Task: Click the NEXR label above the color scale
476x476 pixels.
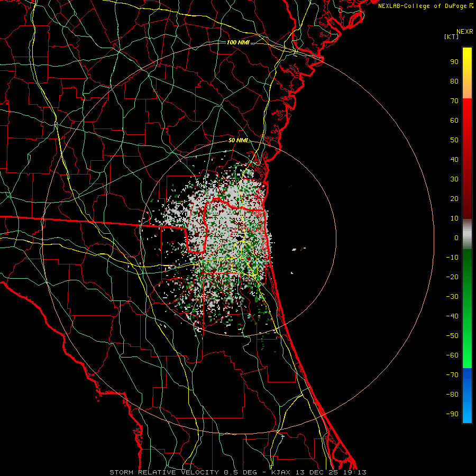Action: pos(465,32)
